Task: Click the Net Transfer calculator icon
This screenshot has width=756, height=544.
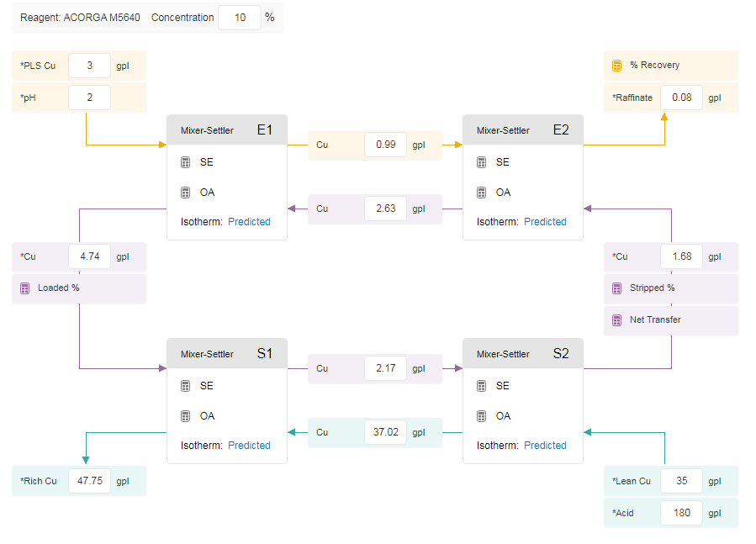Action: point(616,320)
